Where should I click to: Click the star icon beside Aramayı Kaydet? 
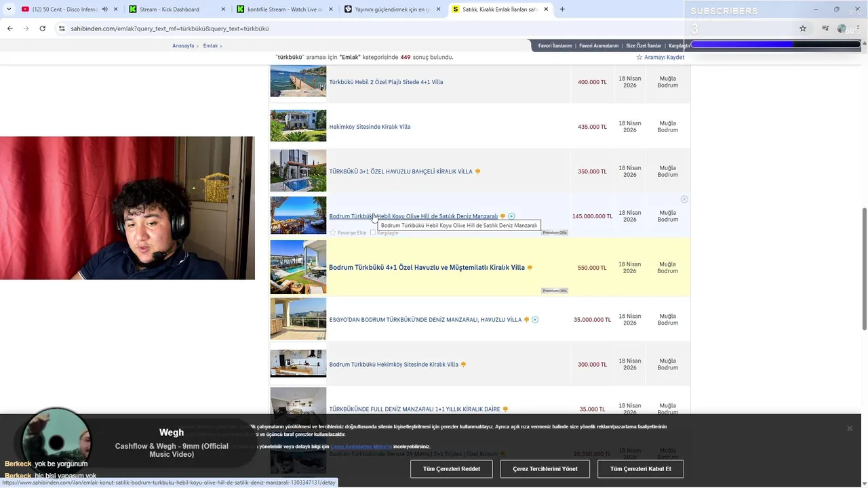point(639,58)
